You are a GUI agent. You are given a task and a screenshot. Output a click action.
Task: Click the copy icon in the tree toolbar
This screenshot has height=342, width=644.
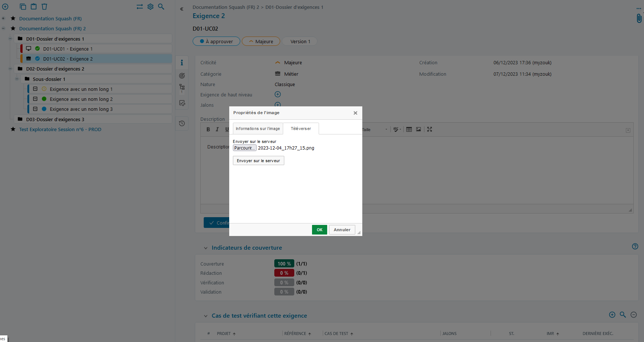(x=23, y=7)
